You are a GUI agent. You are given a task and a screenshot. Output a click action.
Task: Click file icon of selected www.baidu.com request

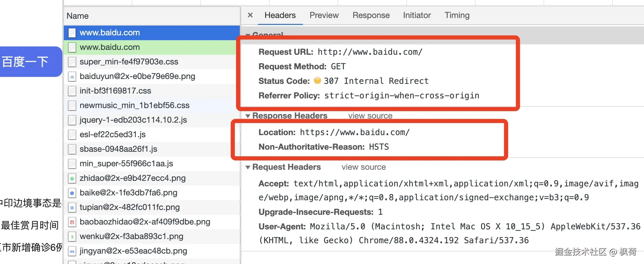point(72,33)
